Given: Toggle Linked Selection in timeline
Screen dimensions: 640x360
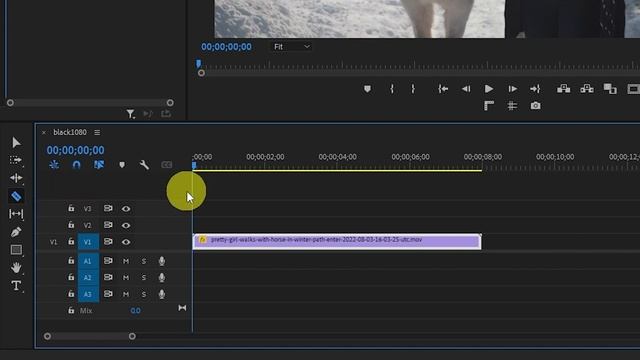Looking at the screenshot, I should pyautogui.click(x=99, y=165).
